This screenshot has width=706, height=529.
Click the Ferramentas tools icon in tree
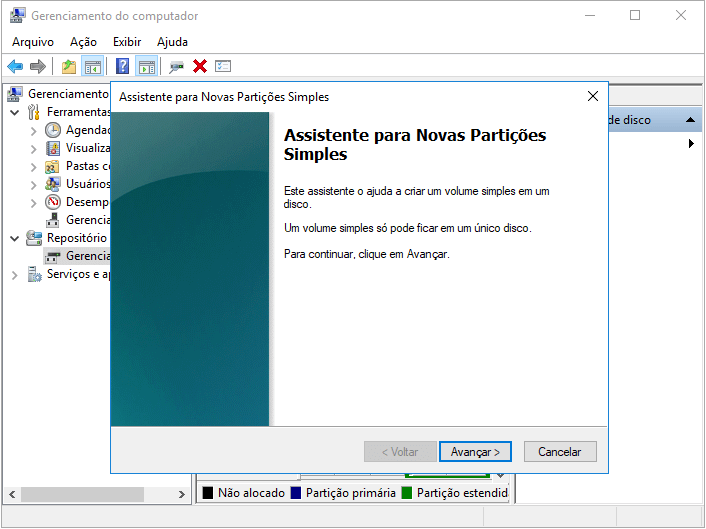[x=34, y=112]
